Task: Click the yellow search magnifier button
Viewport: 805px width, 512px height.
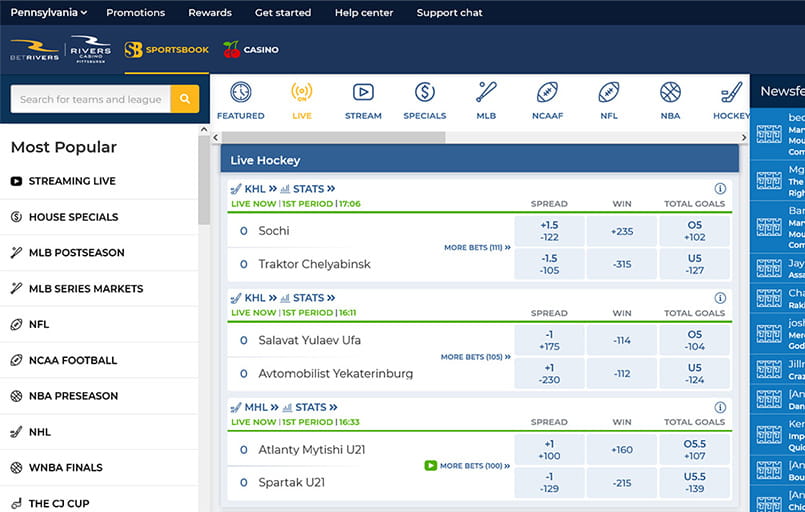Action: coord(184,99)
